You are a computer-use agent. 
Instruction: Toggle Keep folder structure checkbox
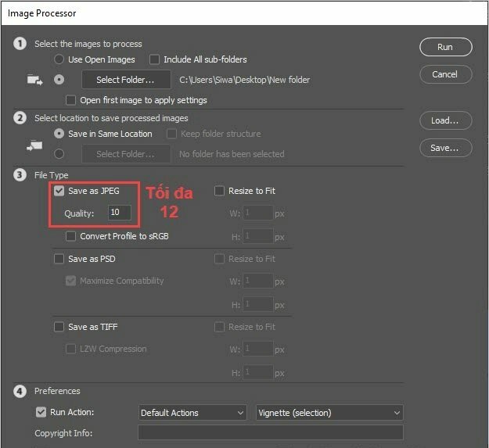(171, 134)
